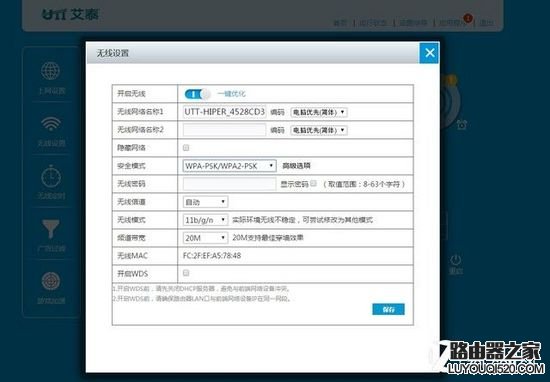Click the 一键优化 link
The image size is (550, 382).
(231, 94)
